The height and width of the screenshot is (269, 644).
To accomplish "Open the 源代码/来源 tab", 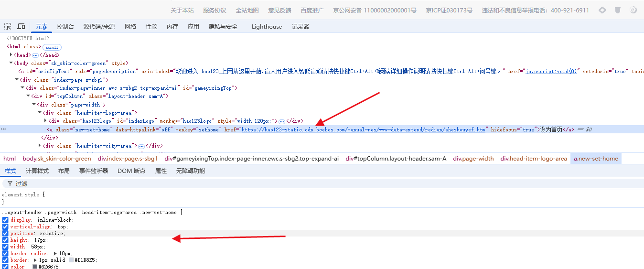I will [99, 27].
